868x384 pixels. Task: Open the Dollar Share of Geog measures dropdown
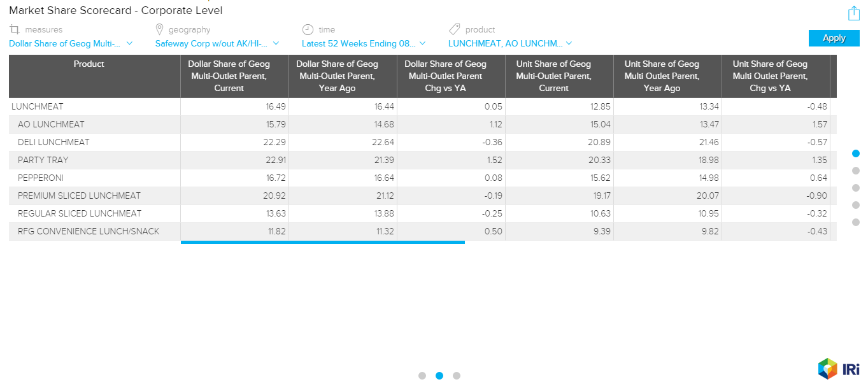(71, 43)
